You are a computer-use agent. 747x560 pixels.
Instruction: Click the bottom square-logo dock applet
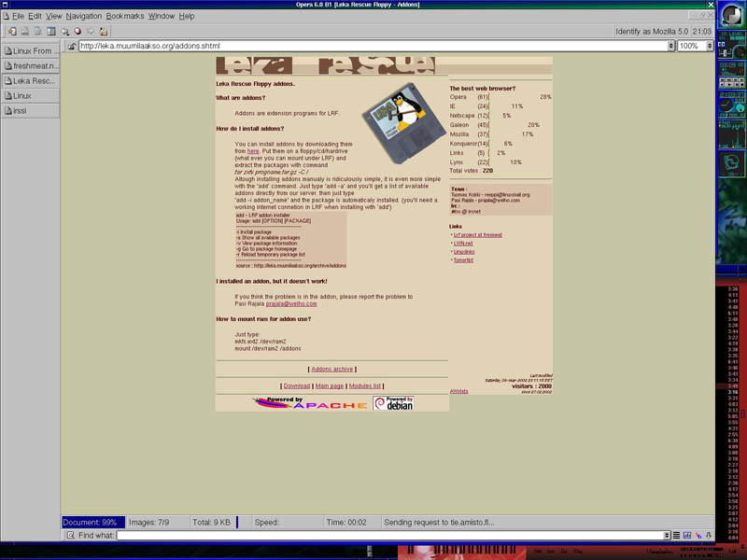pyautogui.click(x=731, y=164)
